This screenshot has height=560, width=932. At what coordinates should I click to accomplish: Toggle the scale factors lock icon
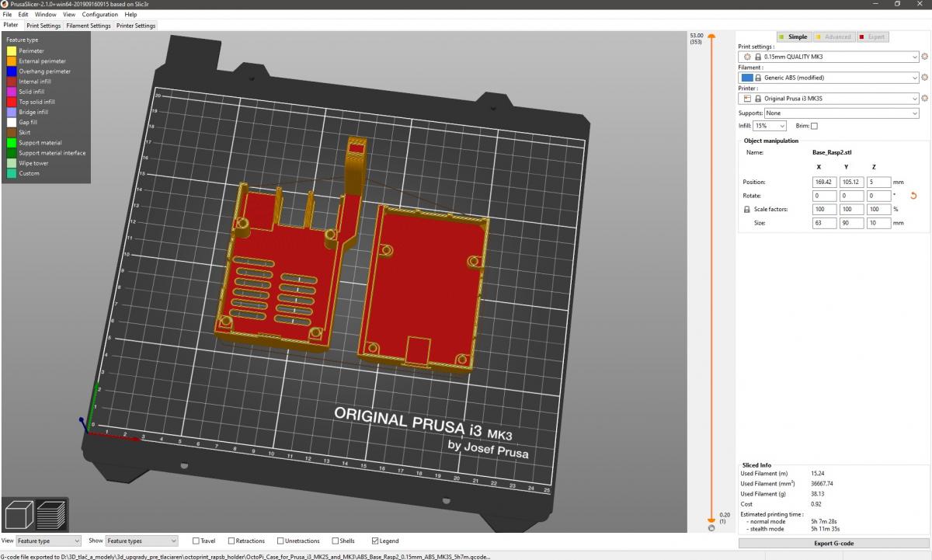tap(747, 210)
